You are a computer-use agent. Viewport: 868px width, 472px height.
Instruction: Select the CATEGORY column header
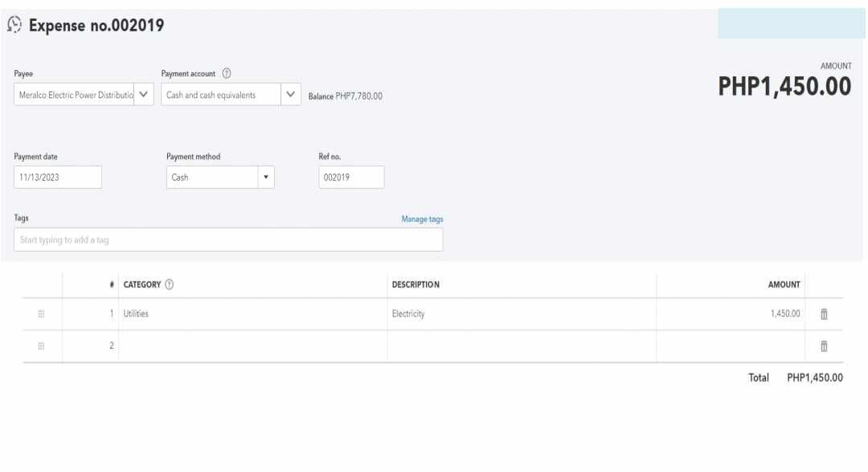141,284
